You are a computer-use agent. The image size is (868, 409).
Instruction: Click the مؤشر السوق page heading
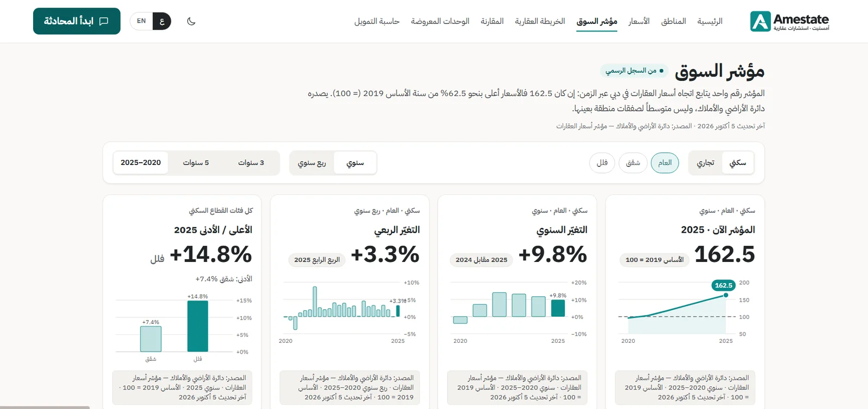coord(719,71)
